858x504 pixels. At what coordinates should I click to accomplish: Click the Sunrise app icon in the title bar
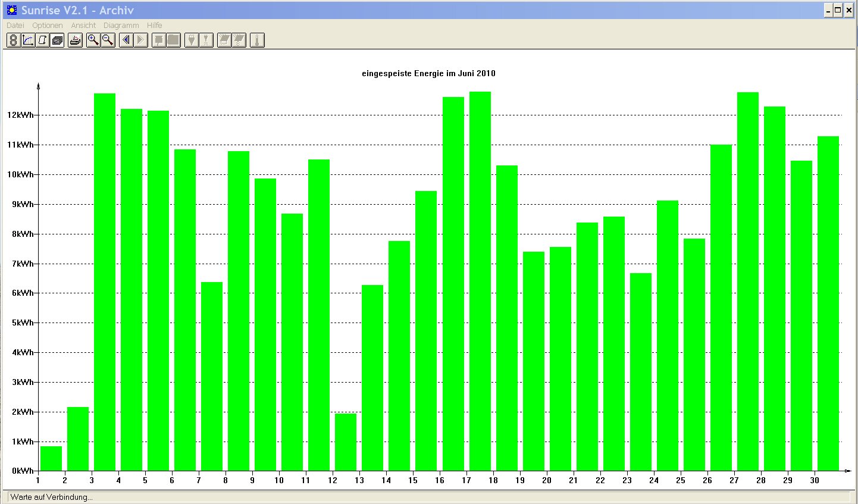pyautogui.click(x=12, y=10)
